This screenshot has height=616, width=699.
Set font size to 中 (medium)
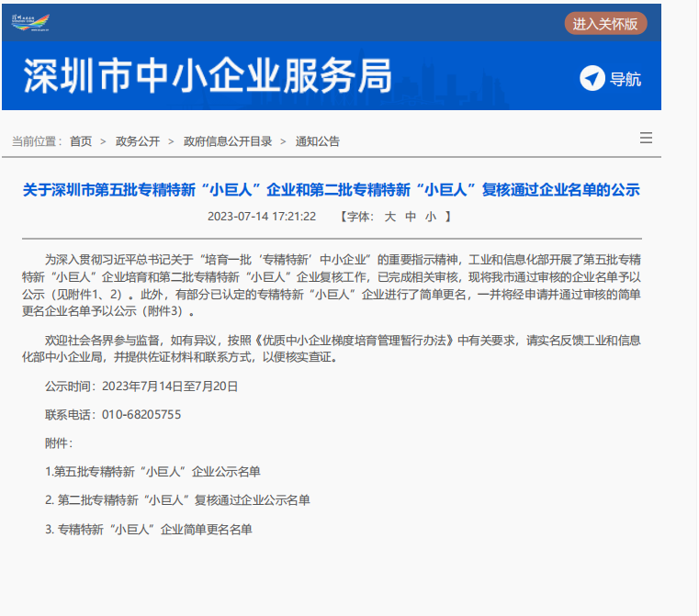pyautogui.click(x=411, y=217)
